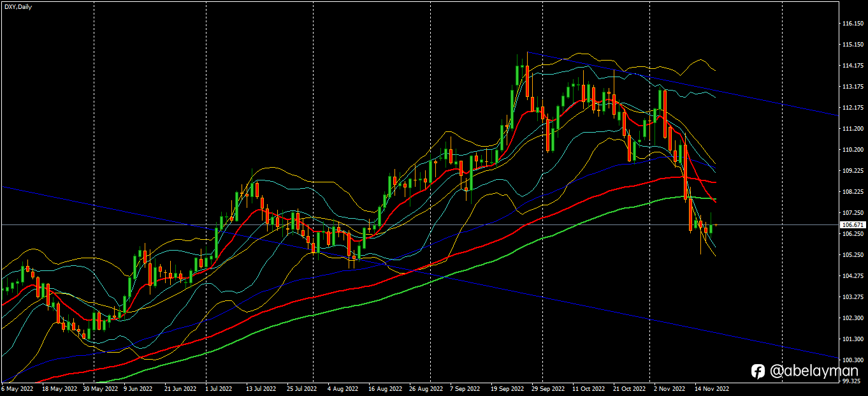Click the 101.300 price axis label
Screen dimensions: 868x396
click(x=853, y=339)
